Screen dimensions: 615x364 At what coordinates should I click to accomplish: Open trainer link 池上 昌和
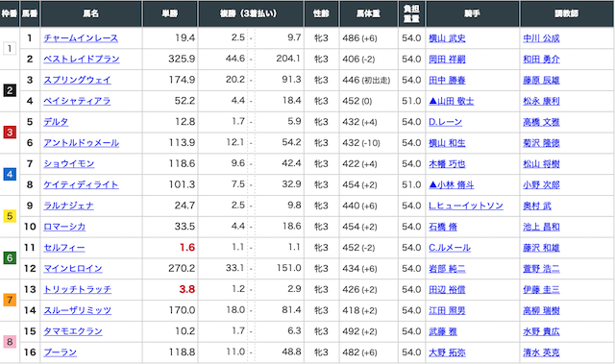(x=541, y=227)
